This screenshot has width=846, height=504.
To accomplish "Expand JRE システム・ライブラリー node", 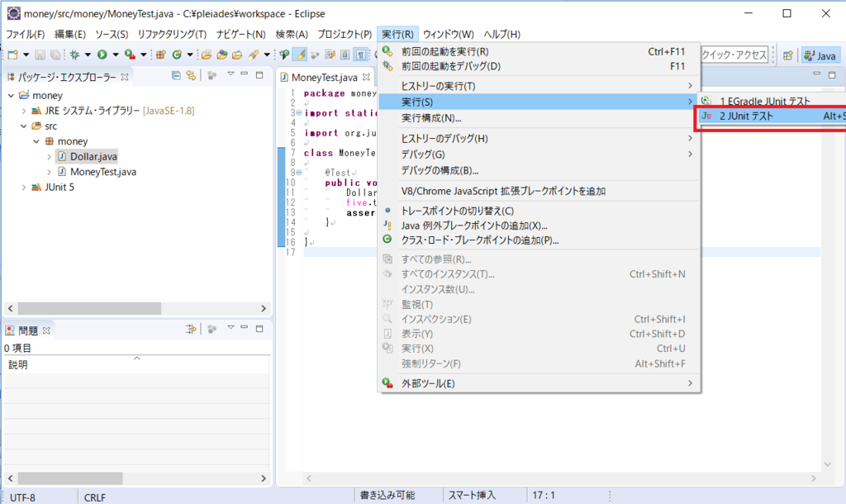I will (x=24, y=111).
